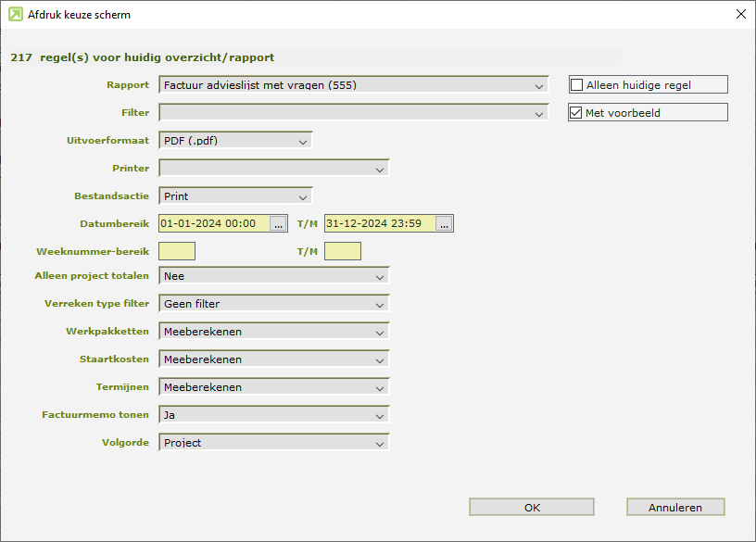Open date picker for end date 31-12-2024
Image resolution: width=756 pixels, height=542 pixels.
pyautogui.click(x=444, y=223)
